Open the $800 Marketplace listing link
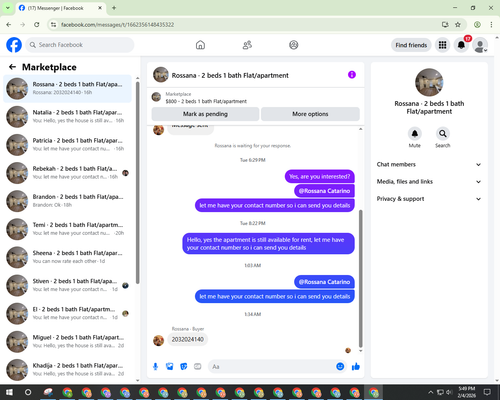The height and width of the screenshot is (400, 500). (206, 101)
